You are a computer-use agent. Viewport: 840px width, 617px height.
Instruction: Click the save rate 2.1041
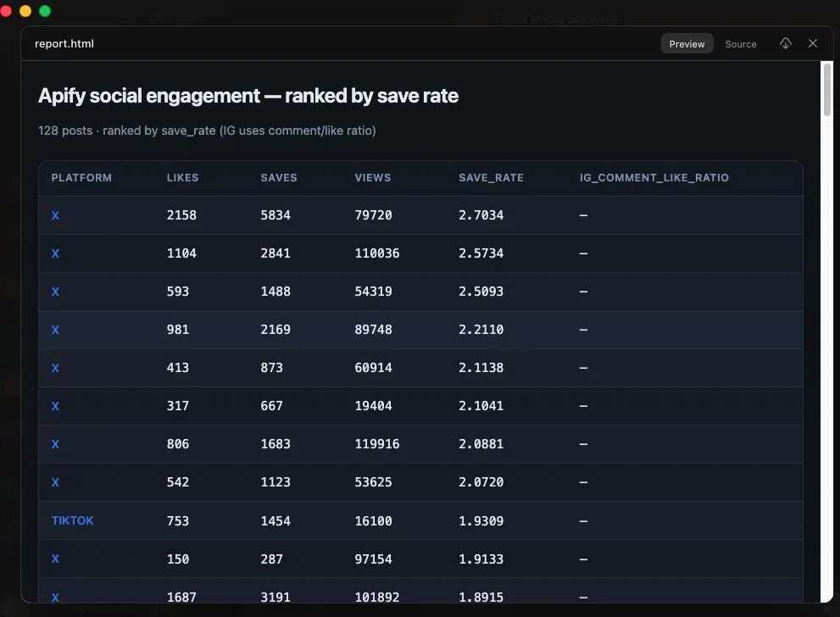tap(481, 406)
